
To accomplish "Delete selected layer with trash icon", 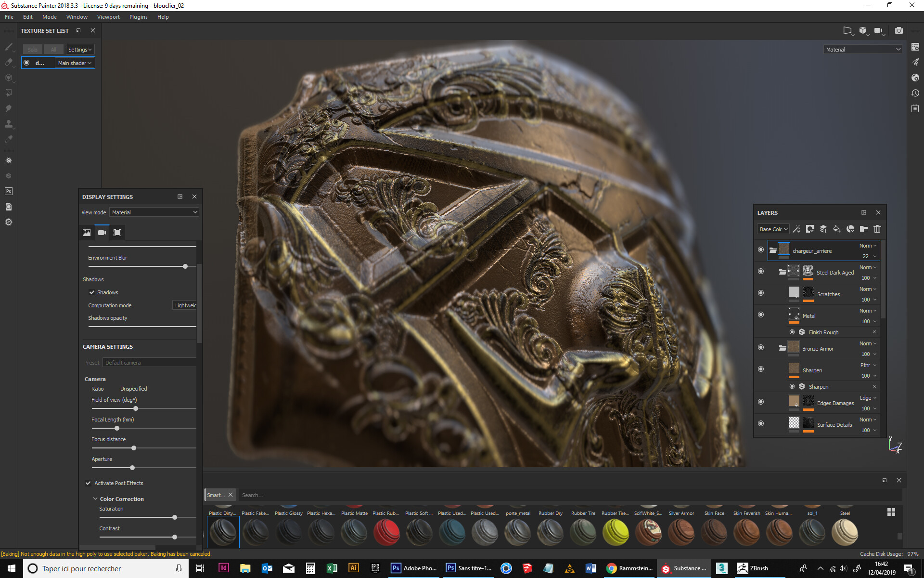I will (877, 229).
